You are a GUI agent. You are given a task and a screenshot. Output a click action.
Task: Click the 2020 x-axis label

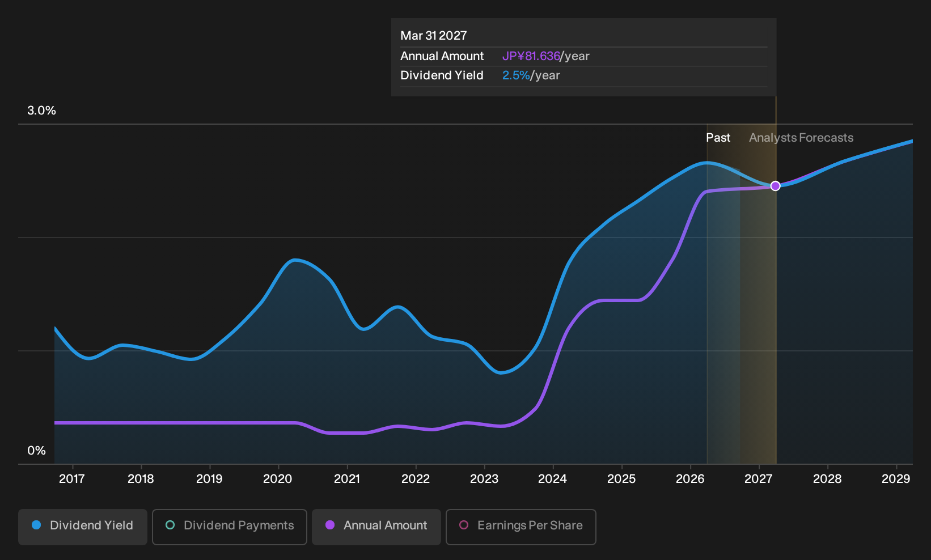click(x=278, y=479)
